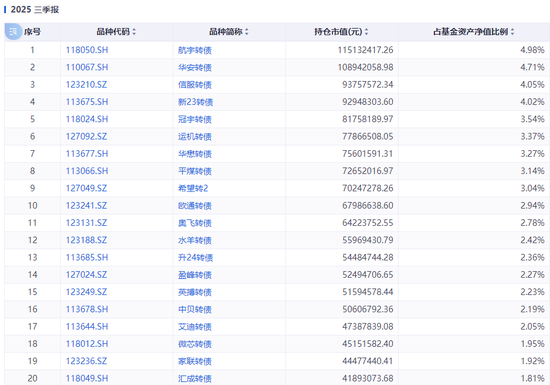Sort by 持仓市值(元) column arrows
The image size is (550, 385).
(x=366, y=32)
